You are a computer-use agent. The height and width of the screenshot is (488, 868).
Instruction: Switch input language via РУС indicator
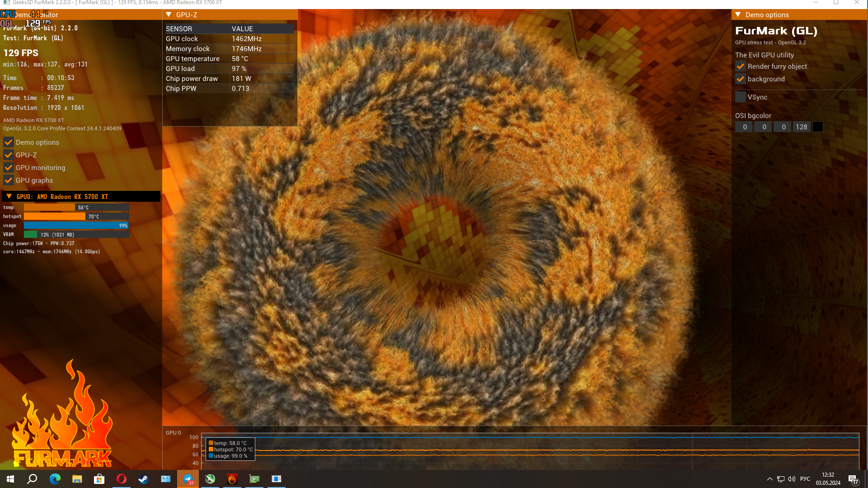(x=805, y=479)
